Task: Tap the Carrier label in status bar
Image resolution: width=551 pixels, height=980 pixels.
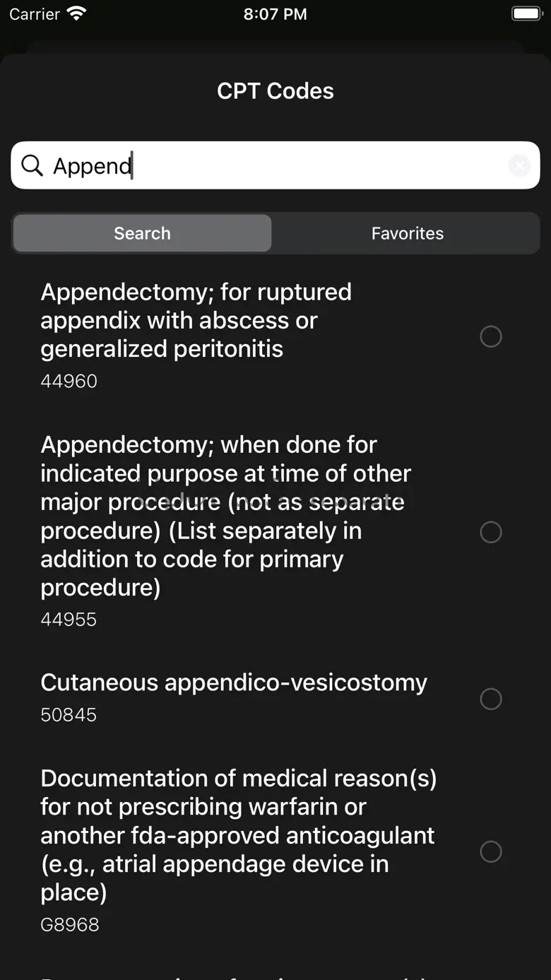Action: tap(35, 14)
